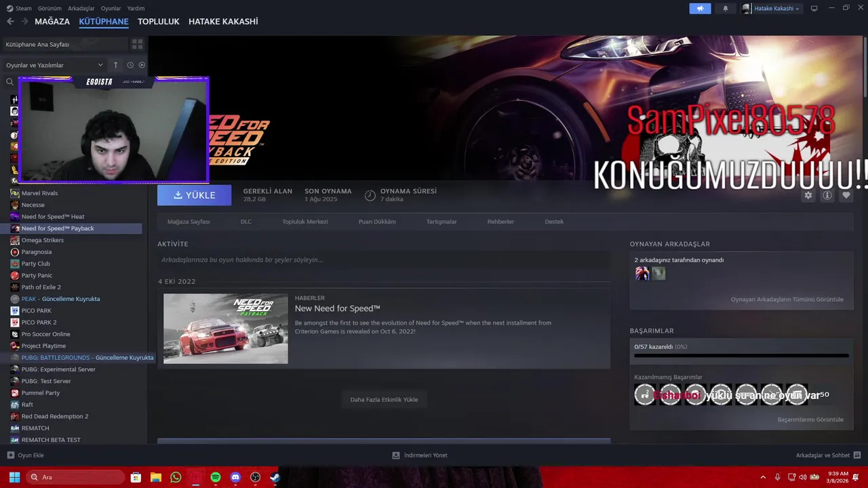Open Spotify from the taskbar
This screenshot has width=868, height=488.
pyautogui.click(x=216, y=477)
